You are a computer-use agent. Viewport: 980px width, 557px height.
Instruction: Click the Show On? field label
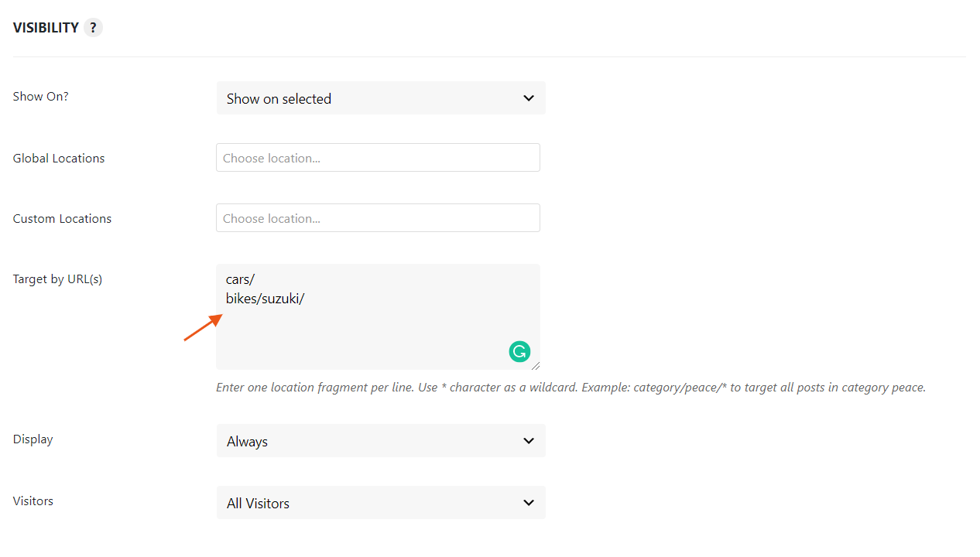(x=40, y=96)
